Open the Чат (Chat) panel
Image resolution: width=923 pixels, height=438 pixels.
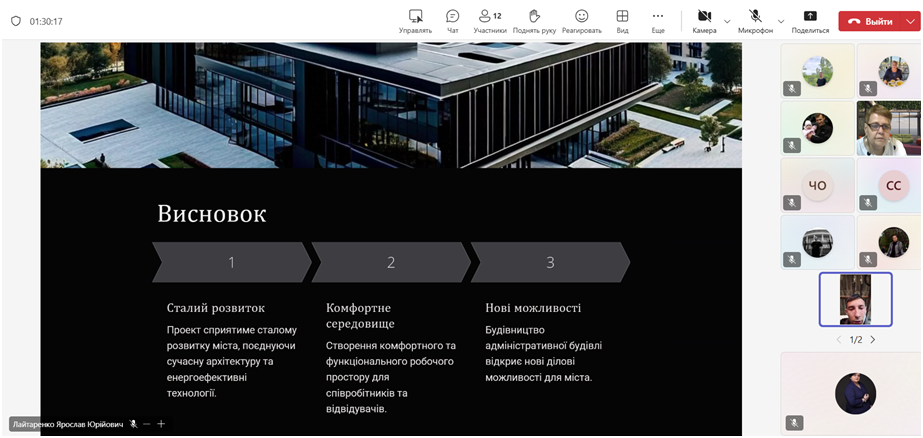(452, 20)
